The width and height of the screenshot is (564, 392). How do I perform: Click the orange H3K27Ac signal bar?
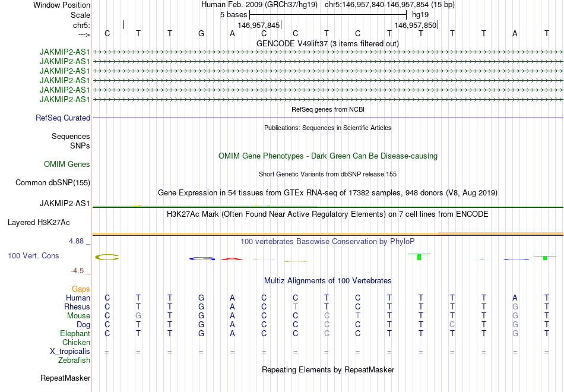tap(328, 234)
